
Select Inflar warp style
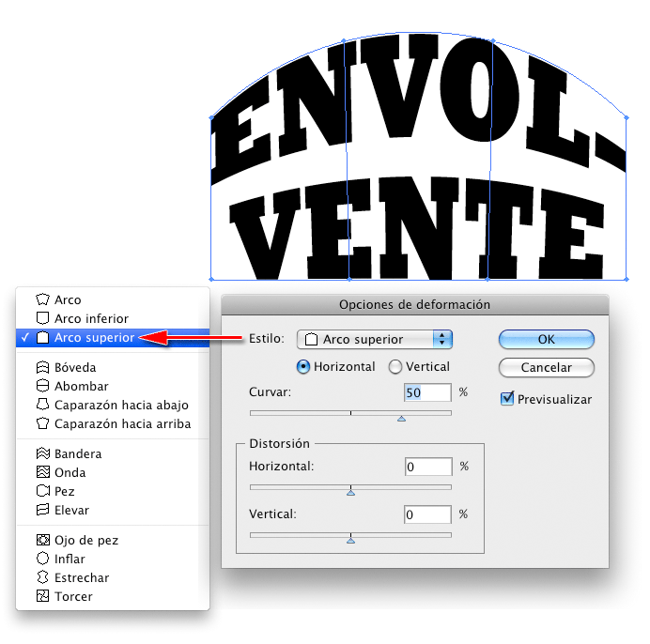(x=113, y=559)
